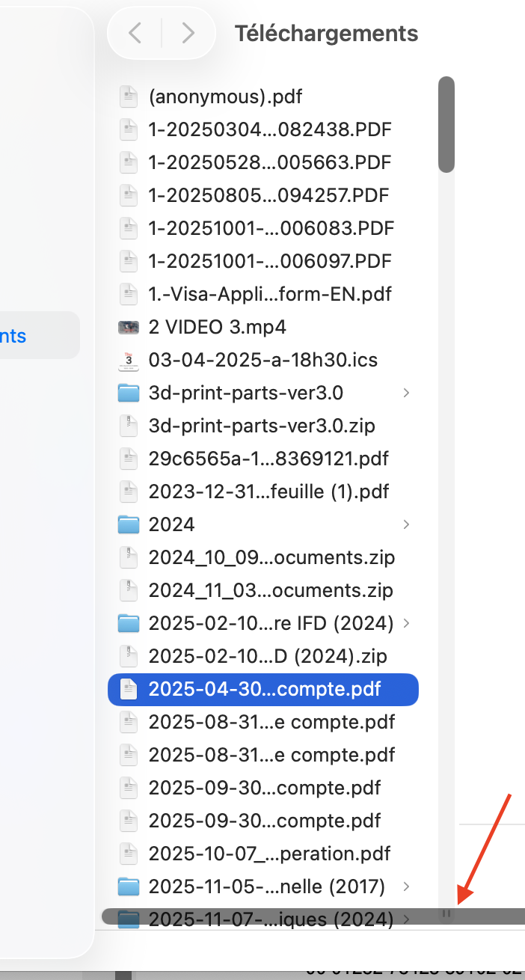
Task: Click the zip icon of 3d-print-parts-ver3.0.zip
Action: coord(129,426)
